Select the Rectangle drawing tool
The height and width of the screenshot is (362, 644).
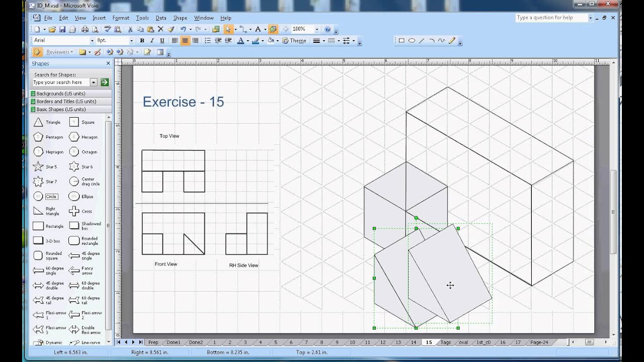(401, 41)
